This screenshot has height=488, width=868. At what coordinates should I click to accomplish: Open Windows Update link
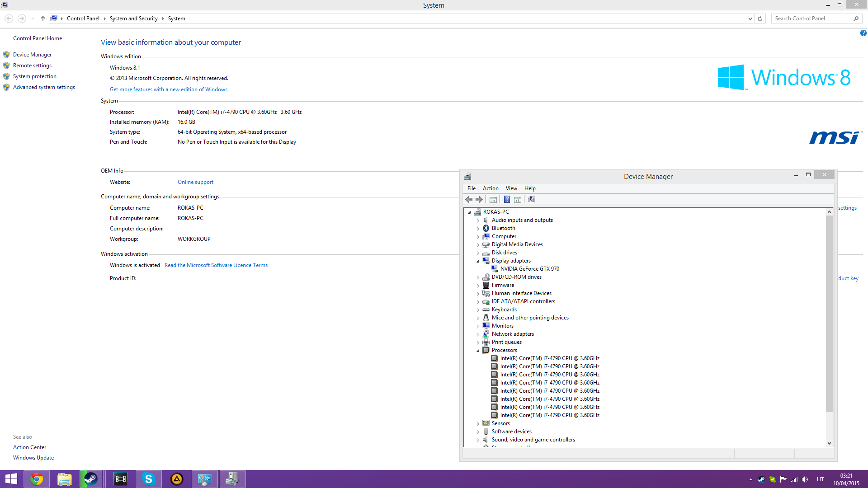[x=33, y=458]
